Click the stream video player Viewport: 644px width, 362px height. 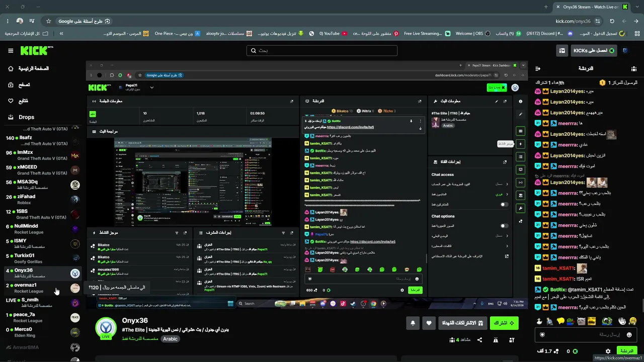307,185
